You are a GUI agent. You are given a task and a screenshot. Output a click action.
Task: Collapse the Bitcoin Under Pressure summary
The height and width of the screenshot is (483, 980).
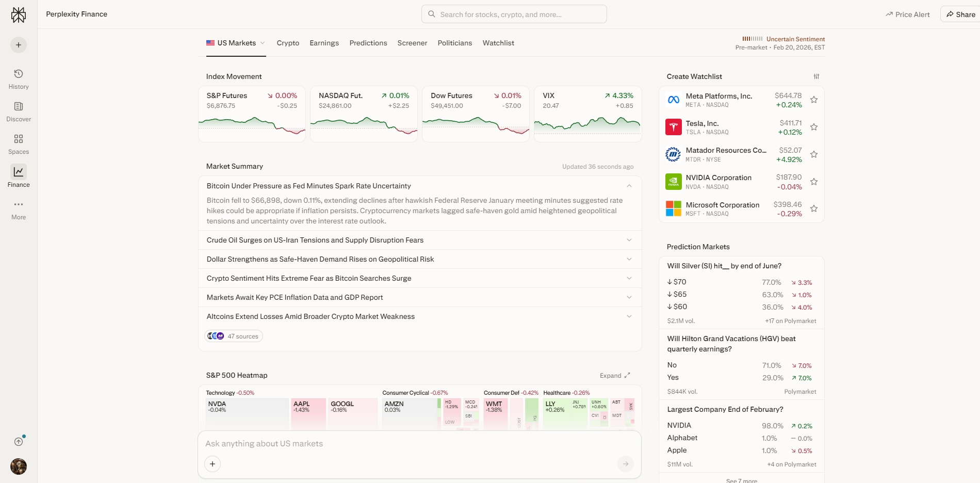[629, 186]
